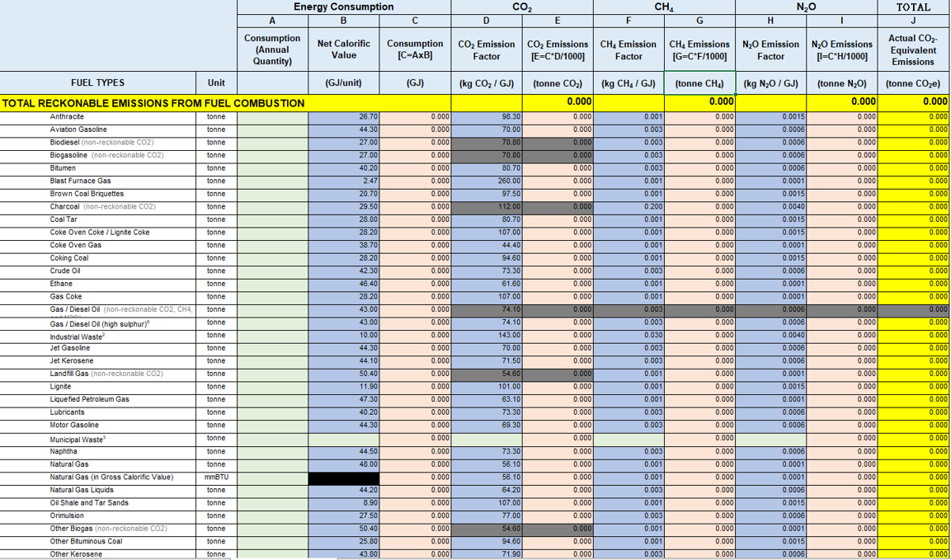Click the Anthracite consumption input cell

pos(272,116)
